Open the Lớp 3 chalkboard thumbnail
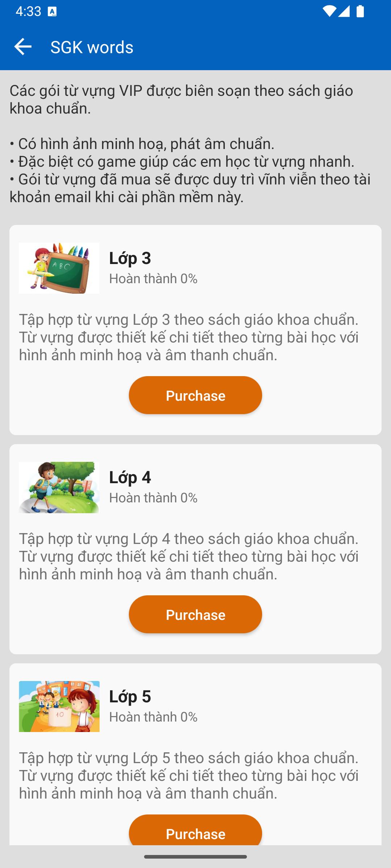 (x=59, y=268)
